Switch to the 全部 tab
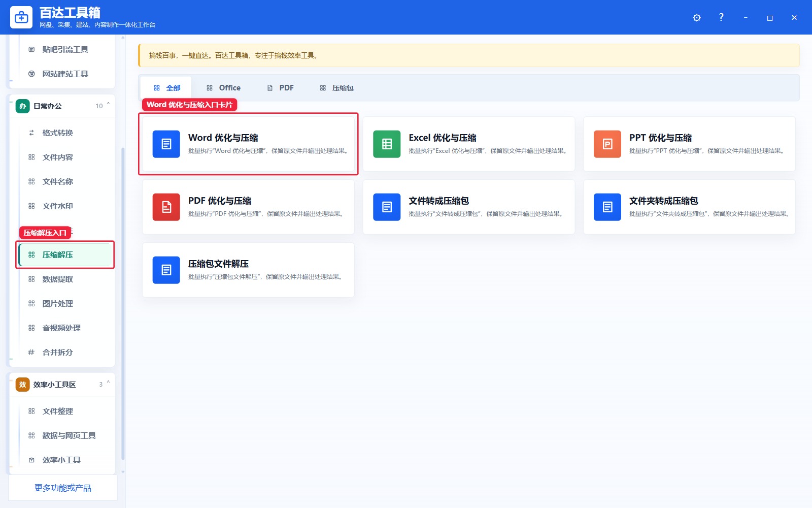The image size is (812, 508). (x=166, y=88)
